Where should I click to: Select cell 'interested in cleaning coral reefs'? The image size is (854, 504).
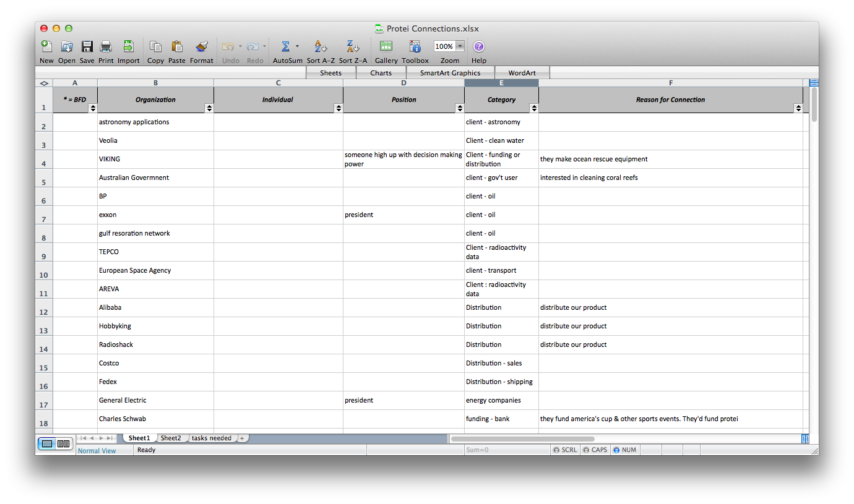point(671,178)
